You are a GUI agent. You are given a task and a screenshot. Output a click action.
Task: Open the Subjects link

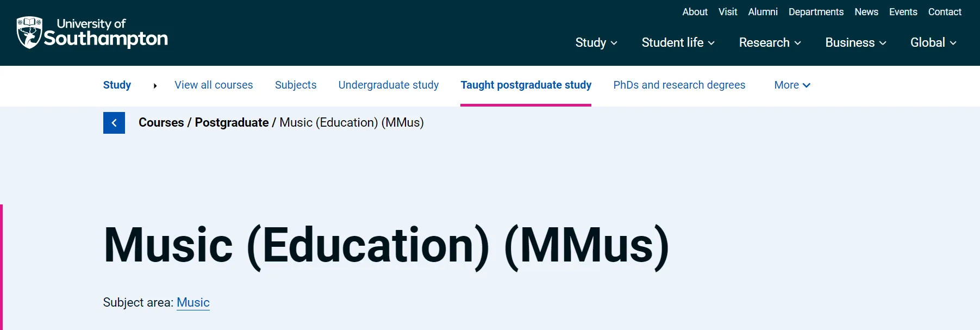tap(296, 85)
